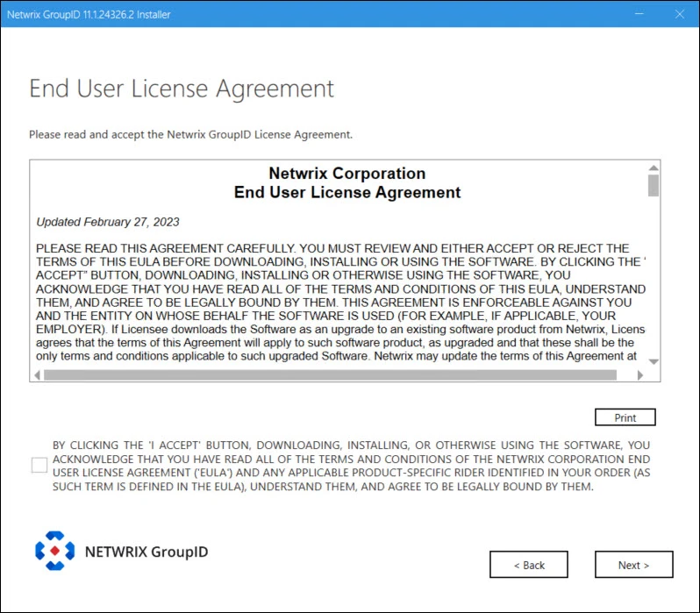This screenshot has width=700, height=613.
Task: Click the 'NETWRIX GroupID' brand text
Action: pyautogui.click(x=146, y=552)
